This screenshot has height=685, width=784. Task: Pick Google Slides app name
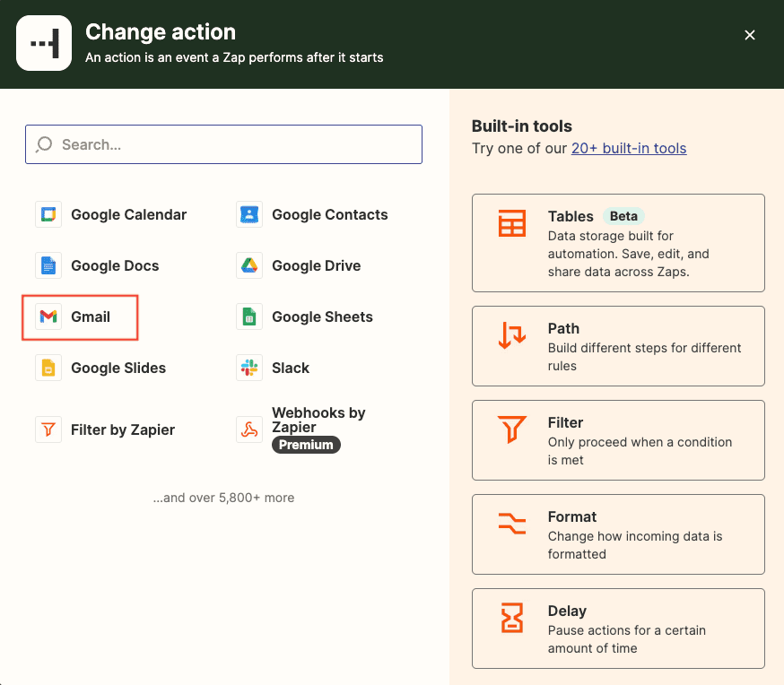(118, 368)
